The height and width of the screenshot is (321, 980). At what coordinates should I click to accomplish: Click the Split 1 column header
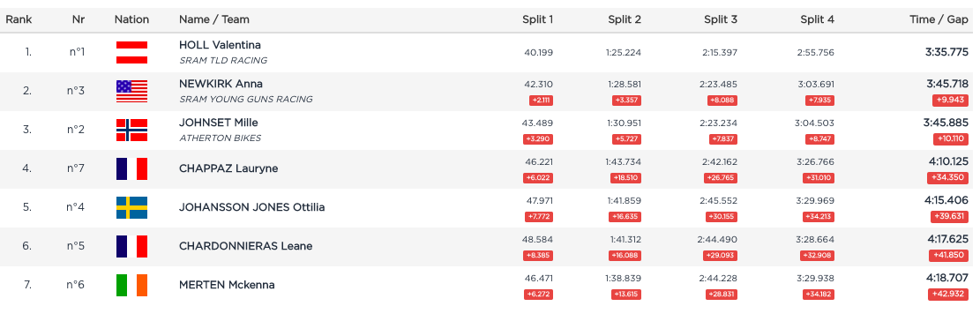[537, 19]
